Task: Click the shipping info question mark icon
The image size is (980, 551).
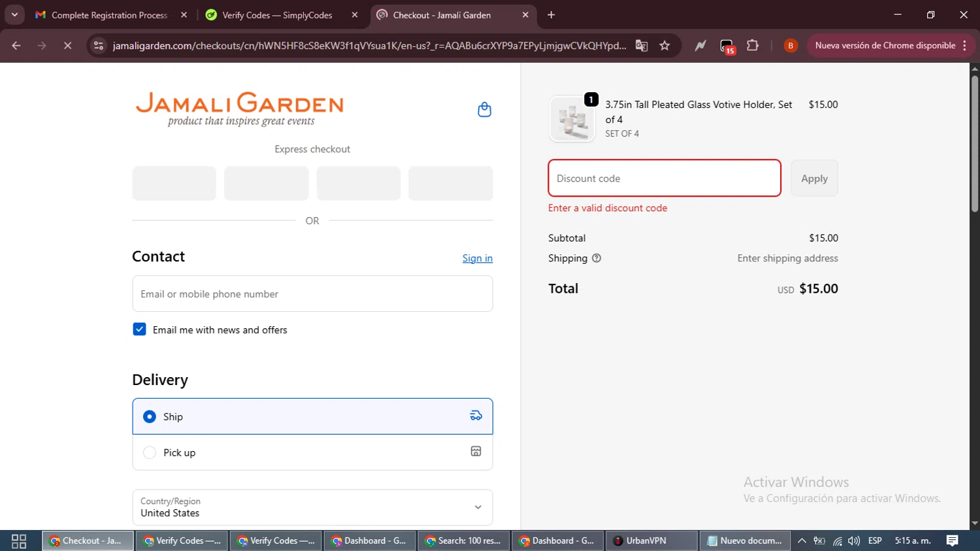Action: point(596,258)
